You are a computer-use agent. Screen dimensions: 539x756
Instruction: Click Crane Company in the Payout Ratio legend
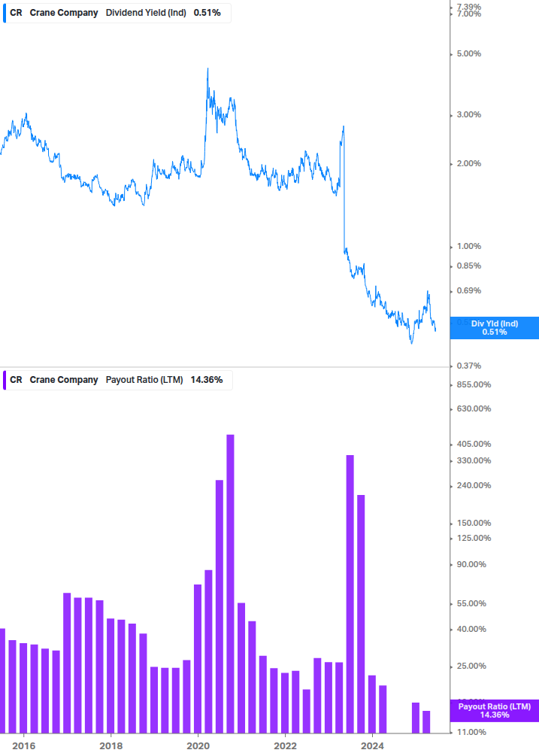click(64, 380)
